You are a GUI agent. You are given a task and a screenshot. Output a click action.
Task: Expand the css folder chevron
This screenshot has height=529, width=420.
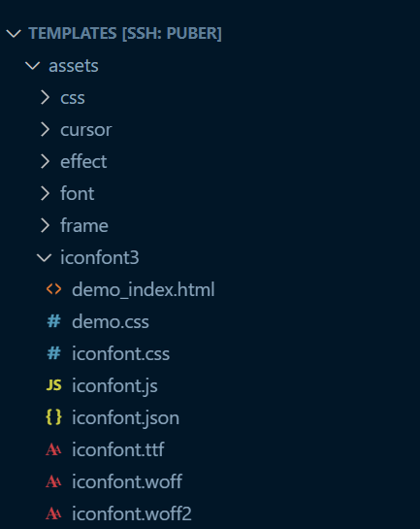[x=45, y=97]
